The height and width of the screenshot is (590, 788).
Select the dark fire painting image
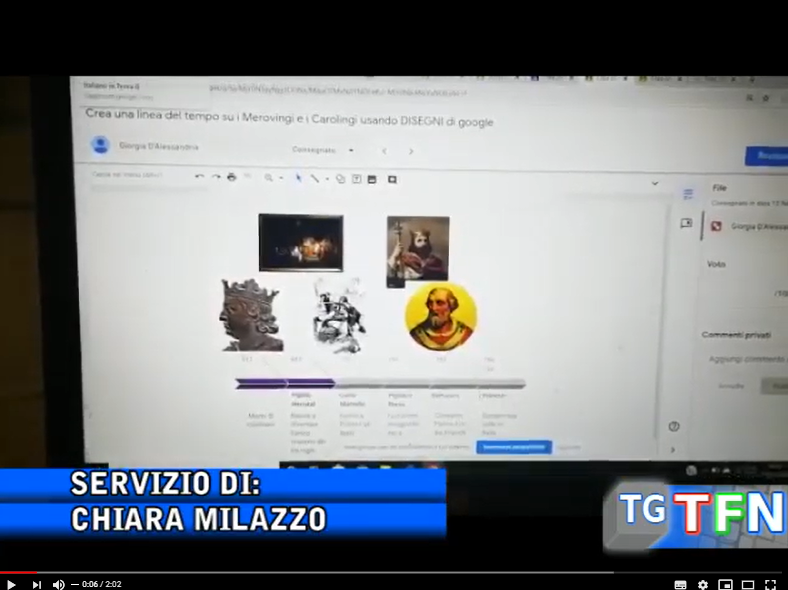tap(301, 243)
